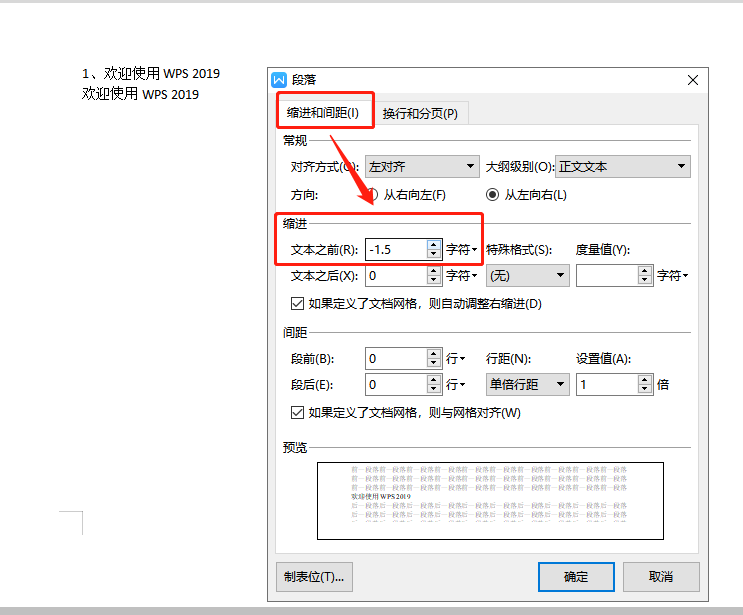
Task: Select the 从左向右(L) radio option
Action: coord(526,195)
